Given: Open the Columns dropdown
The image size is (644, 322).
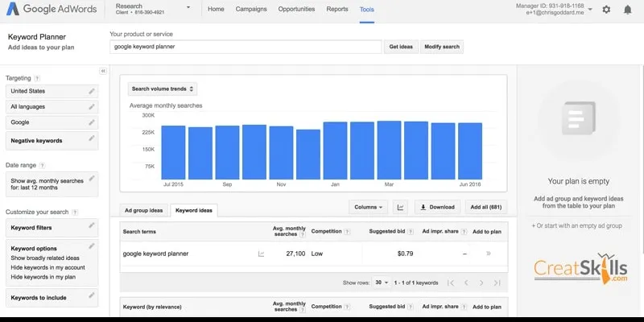Looking at the screenshot, I should click(369, 208).
